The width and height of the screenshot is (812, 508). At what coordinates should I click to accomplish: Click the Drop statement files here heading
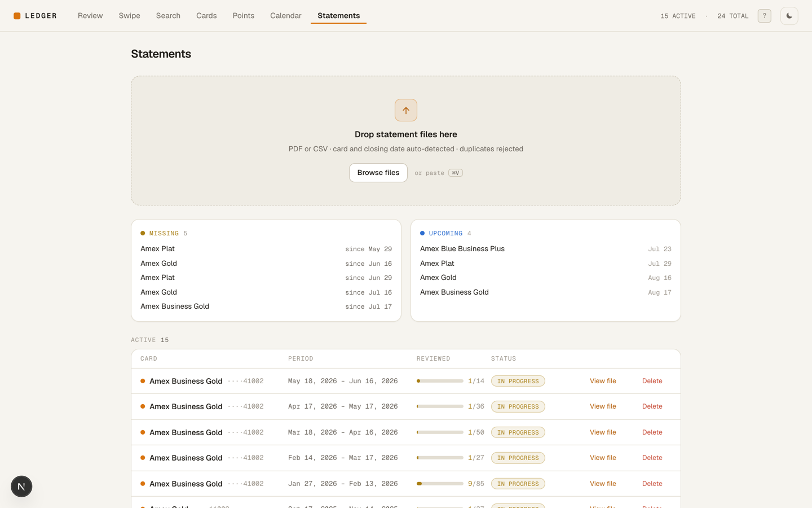tap(406, 134)
